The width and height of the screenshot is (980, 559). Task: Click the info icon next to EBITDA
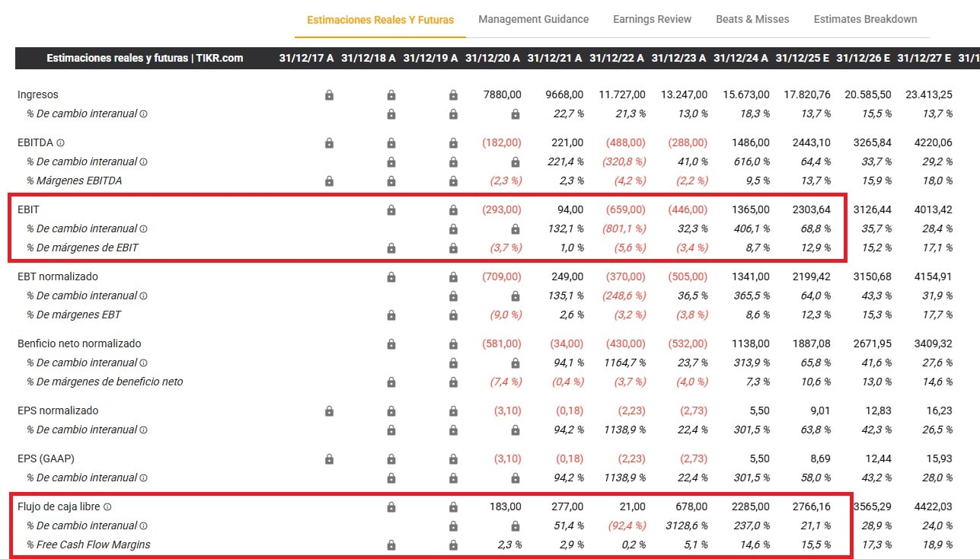pyautogui.click(x=61, y=143)
